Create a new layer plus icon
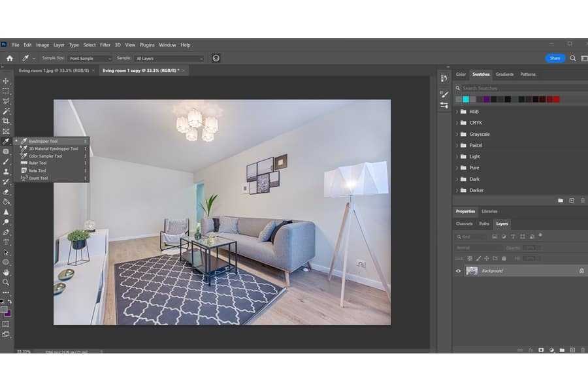 point(572,350)
